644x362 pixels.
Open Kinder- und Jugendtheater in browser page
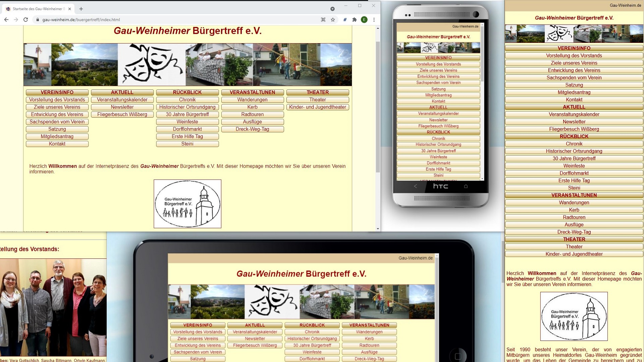pyautogui.click(x=318, y=107)
